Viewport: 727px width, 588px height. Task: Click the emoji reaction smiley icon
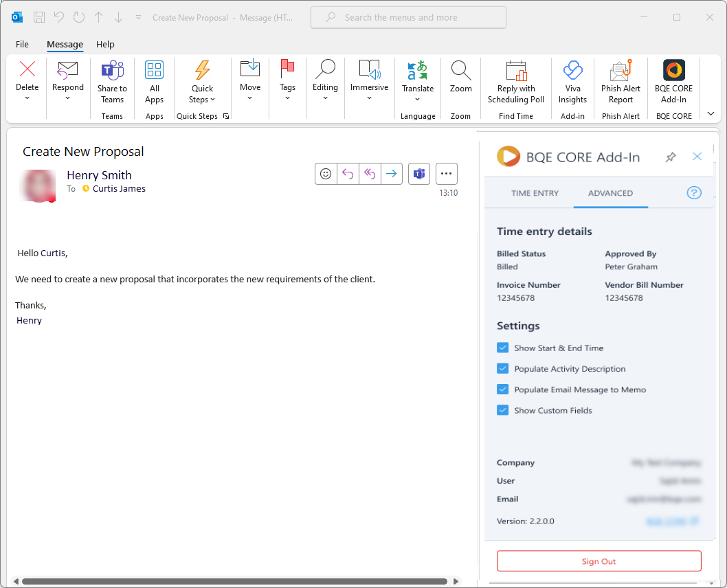326,174
